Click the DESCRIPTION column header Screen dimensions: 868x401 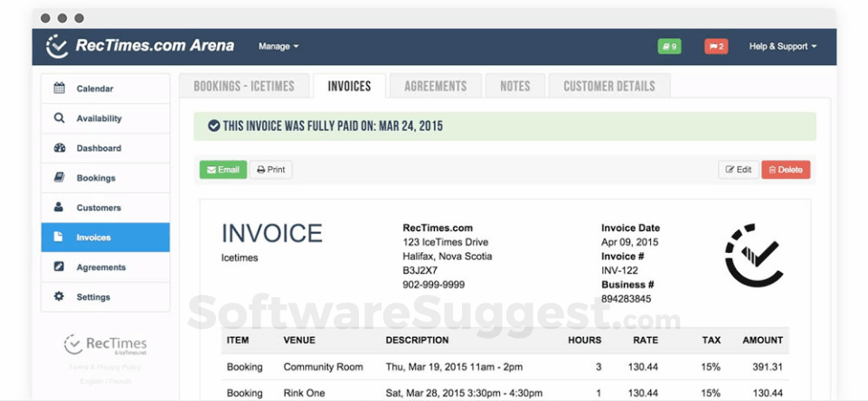pyautogui.click(x=417, y=340)
